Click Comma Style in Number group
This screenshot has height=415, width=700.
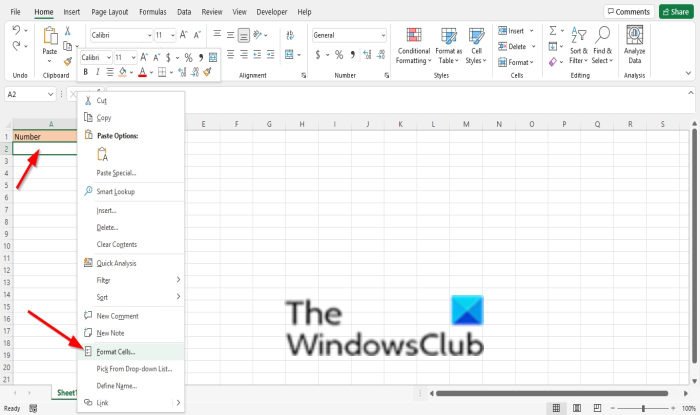pyautogui.click(x=352, y=55)
